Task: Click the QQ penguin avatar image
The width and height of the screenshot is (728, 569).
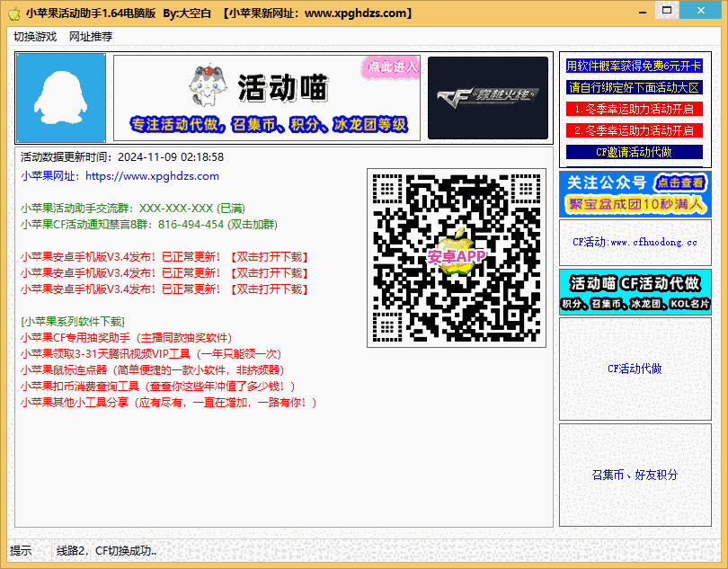Action: click(61, 97)
